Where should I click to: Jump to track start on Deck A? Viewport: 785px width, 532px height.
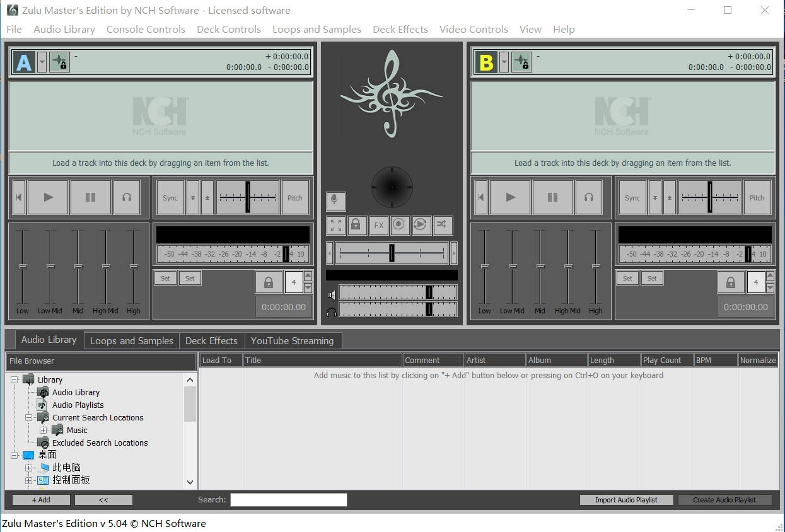(x=19, y=197)
